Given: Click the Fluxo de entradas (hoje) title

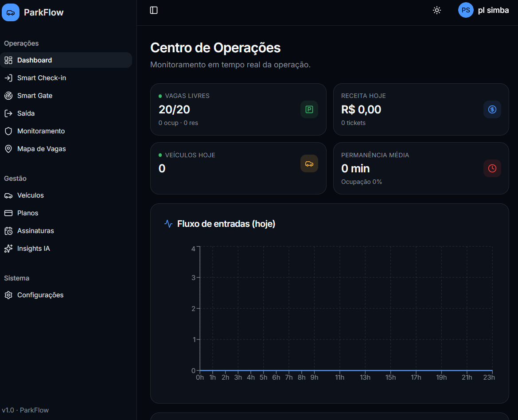Looking at the screenshot, I should pyautogui.click(x=226, y=224).
